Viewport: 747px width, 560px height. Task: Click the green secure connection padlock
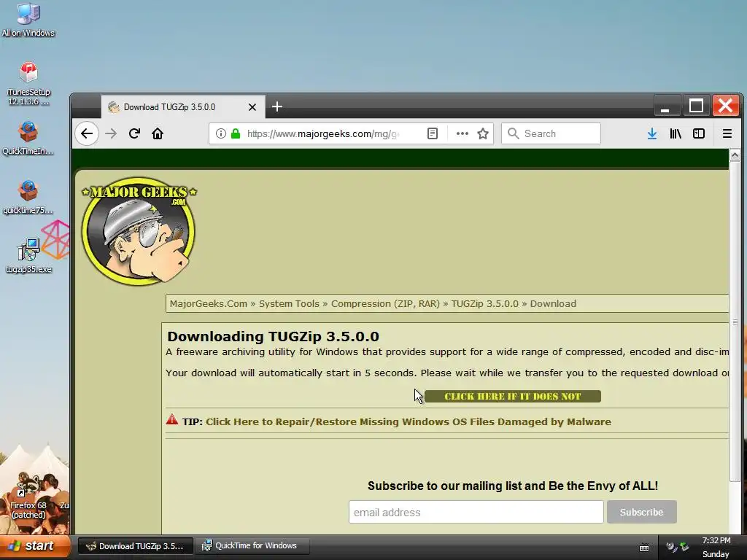coord(236,134)
